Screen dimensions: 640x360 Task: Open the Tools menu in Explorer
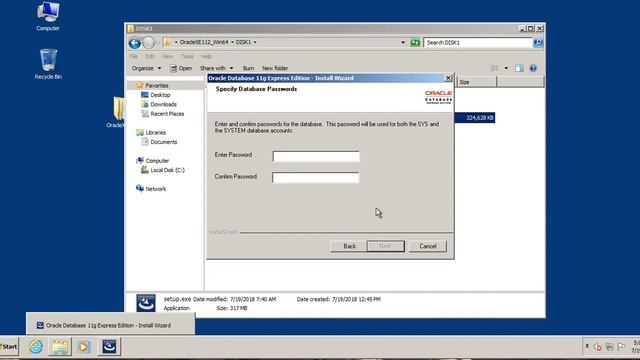pyautogui.click(x=187, y=56)
